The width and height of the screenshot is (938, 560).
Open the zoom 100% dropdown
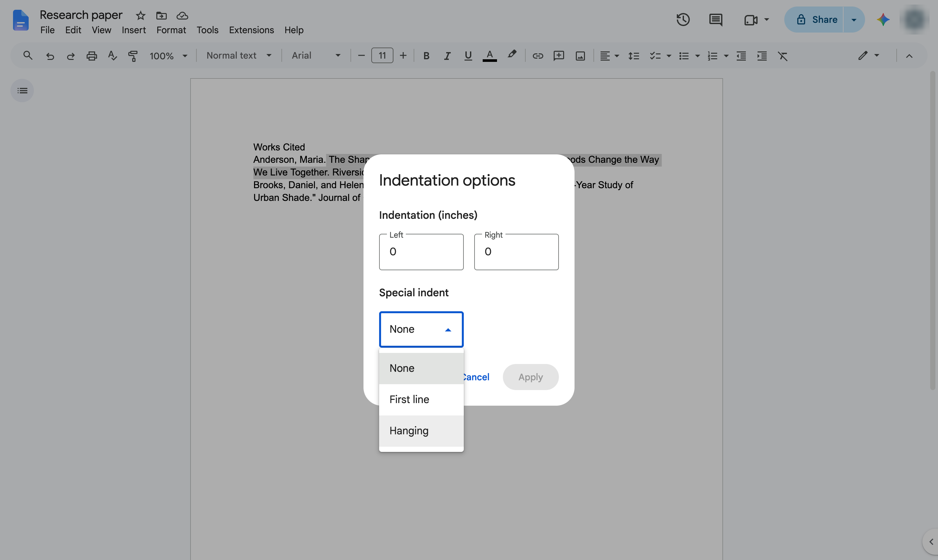point(168,56)
